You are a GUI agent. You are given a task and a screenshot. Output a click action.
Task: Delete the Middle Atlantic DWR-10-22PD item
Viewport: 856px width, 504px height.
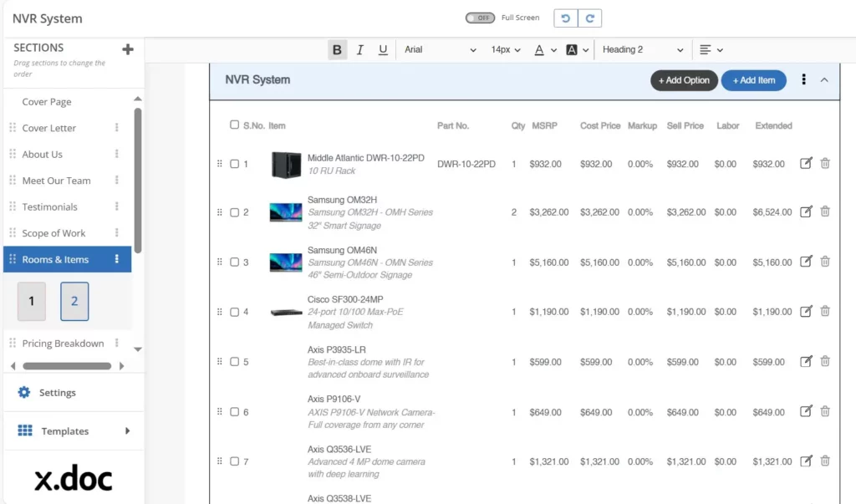[825, 163]
